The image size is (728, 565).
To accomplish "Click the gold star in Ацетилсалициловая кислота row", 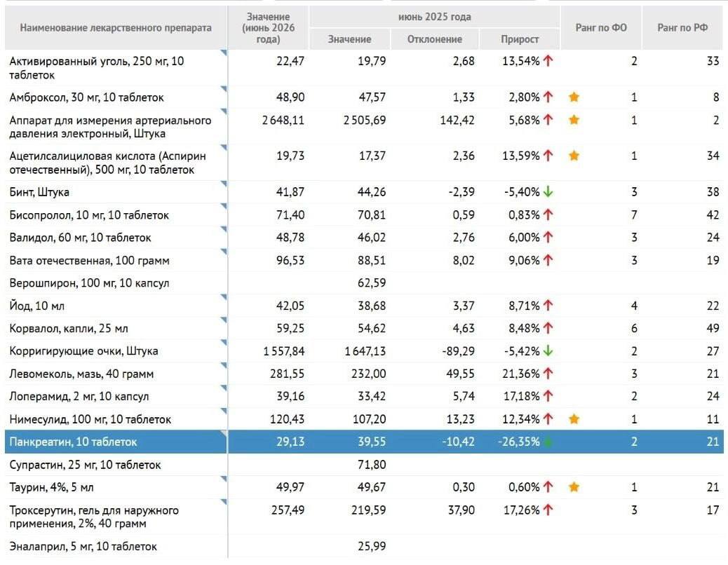I will tap(574, 156).
